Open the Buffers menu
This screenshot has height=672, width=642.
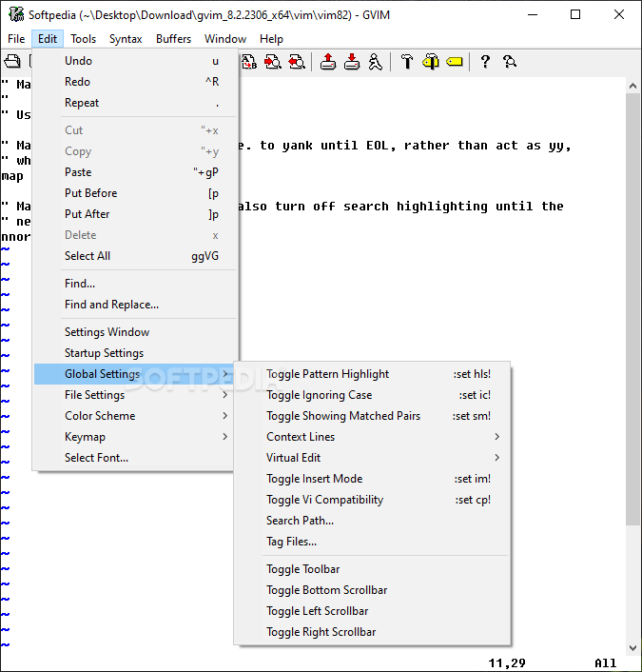point(173,39)
